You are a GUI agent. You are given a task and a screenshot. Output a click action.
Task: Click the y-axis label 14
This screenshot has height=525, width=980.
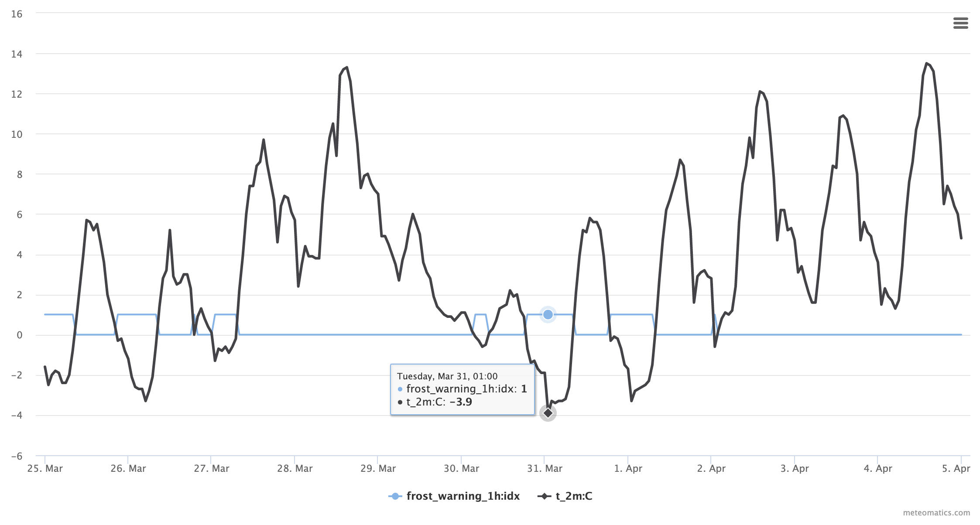[x=17, y=54]
